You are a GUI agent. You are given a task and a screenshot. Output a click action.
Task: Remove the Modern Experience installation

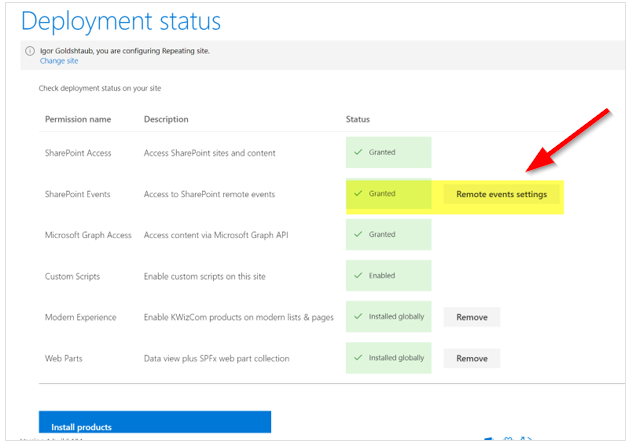tap(472, 317)
